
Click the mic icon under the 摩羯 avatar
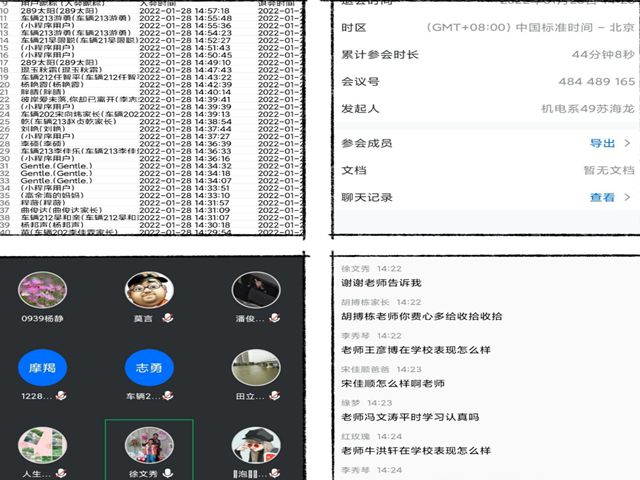click(63, 397)
